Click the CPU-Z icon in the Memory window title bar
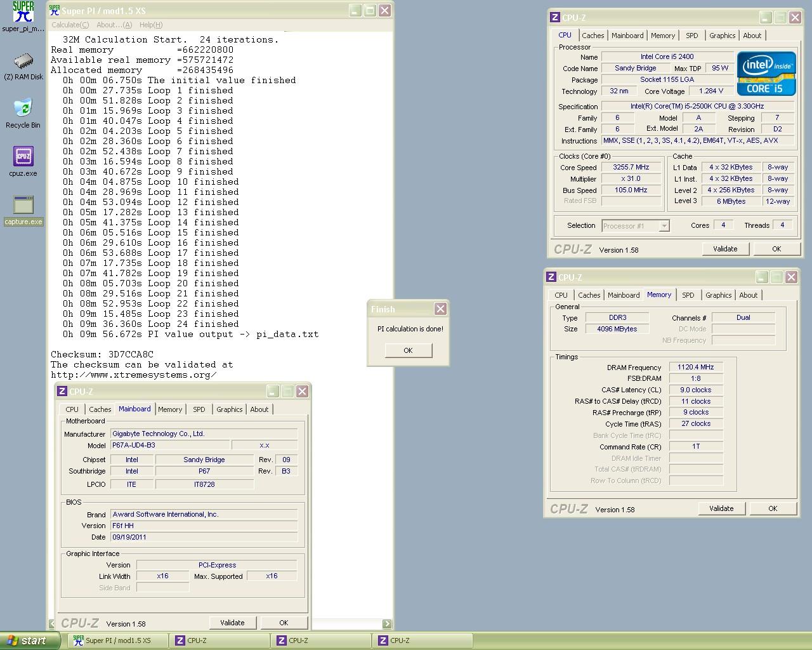Image resolution: width=812 pixels, height=650 pixels. pos(551,277)
